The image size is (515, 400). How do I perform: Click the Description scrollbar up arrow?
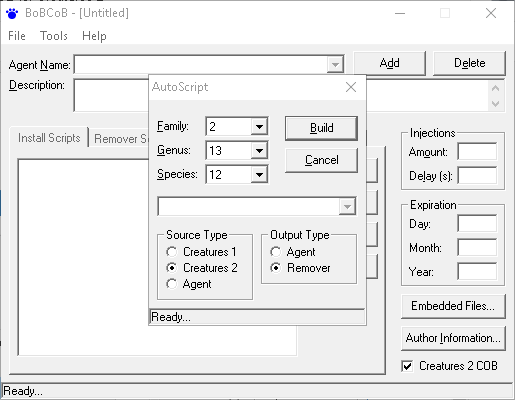click(x=495, y=88)
